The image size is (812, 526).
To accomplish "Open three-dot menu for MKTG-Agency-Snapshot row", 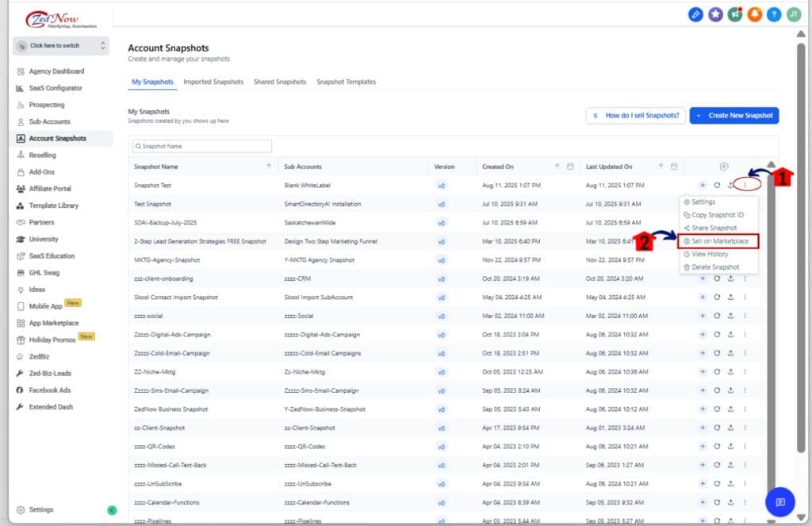I will click(745, 259).
